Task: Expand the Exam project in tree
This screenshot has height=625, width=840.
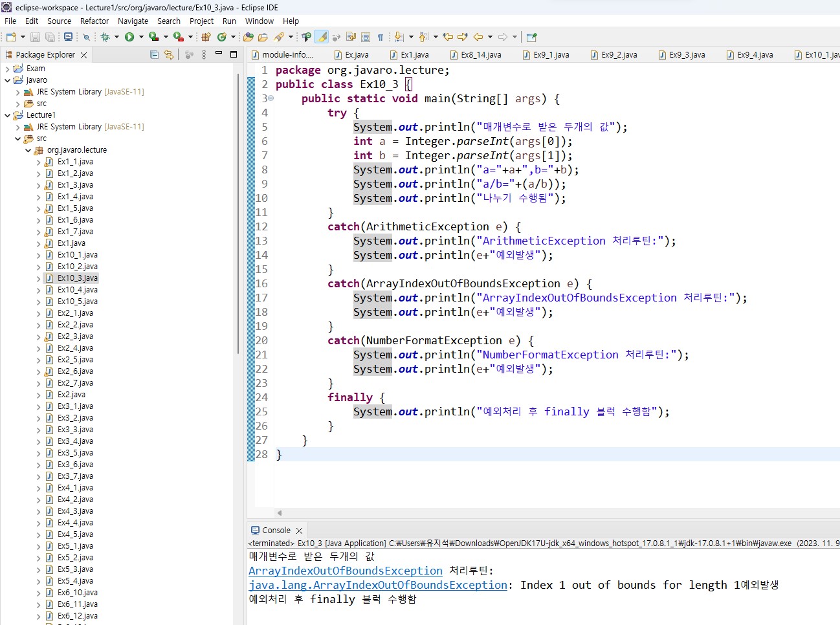Action: pyautogui.click(x=8, y=69)
